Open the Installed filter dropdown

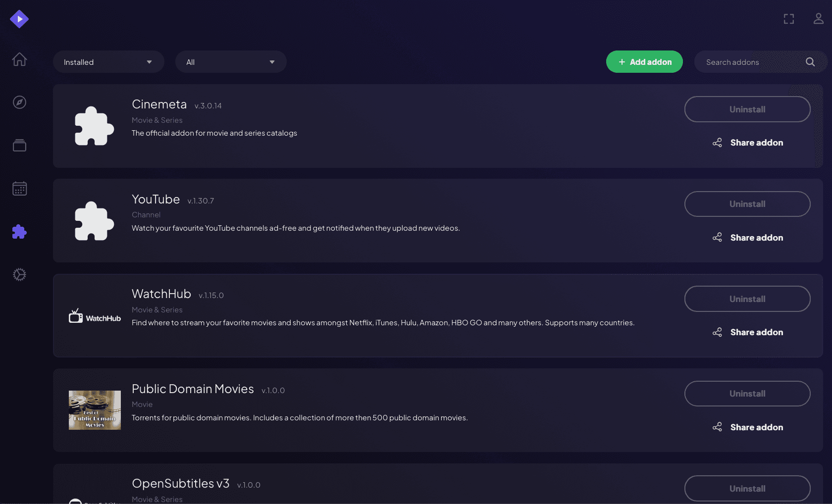tap(108, 61)
